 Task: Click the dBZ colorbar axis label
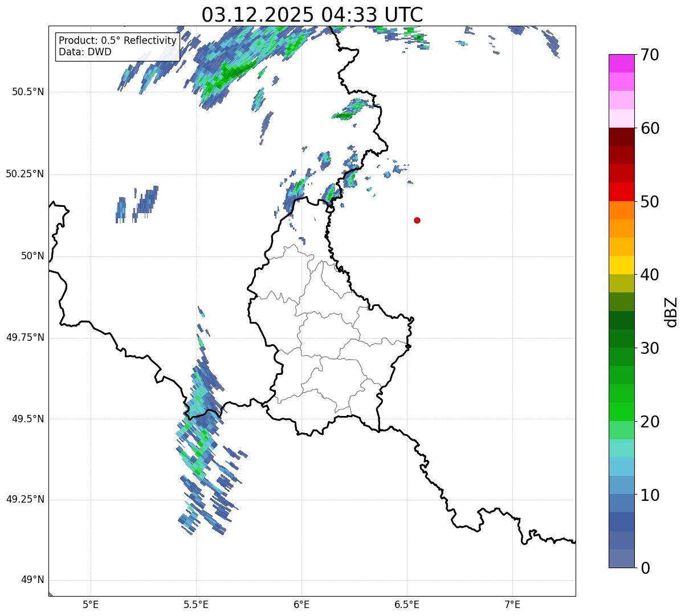pyautogui.click(x=671, y=312)
